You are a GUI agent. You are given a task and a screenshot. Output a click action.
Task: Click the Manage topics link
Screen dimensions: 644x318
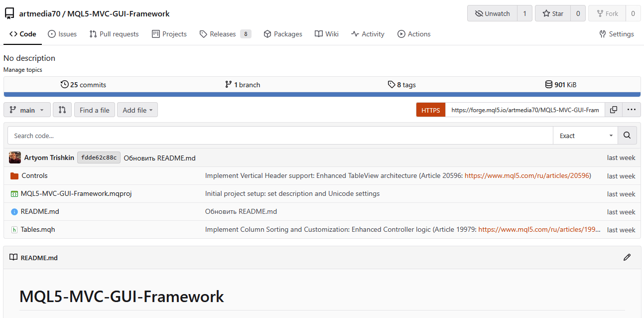23,70
